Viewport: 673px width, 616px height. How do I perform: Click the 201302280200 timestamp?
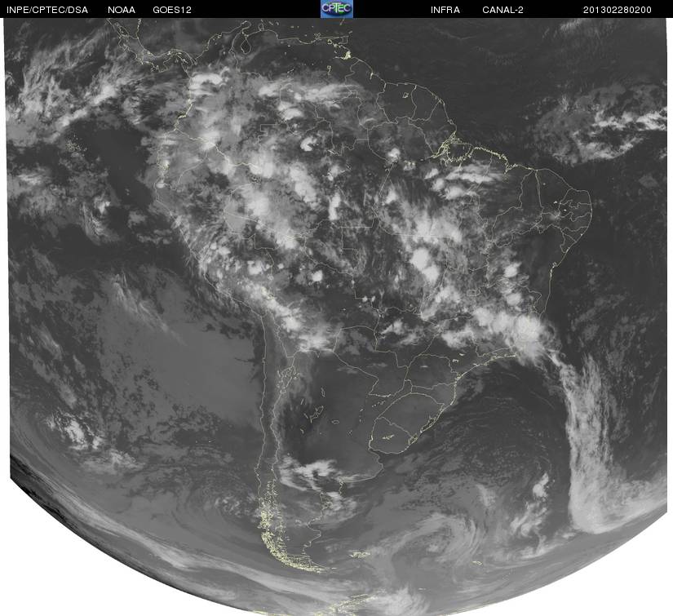point(618,10)
